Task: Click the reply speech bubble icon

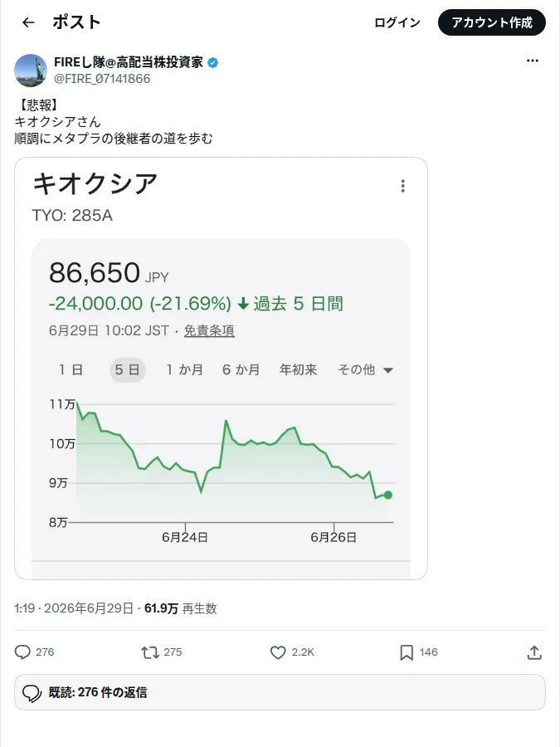Action: pyautogui.click(x=22, y=652)
